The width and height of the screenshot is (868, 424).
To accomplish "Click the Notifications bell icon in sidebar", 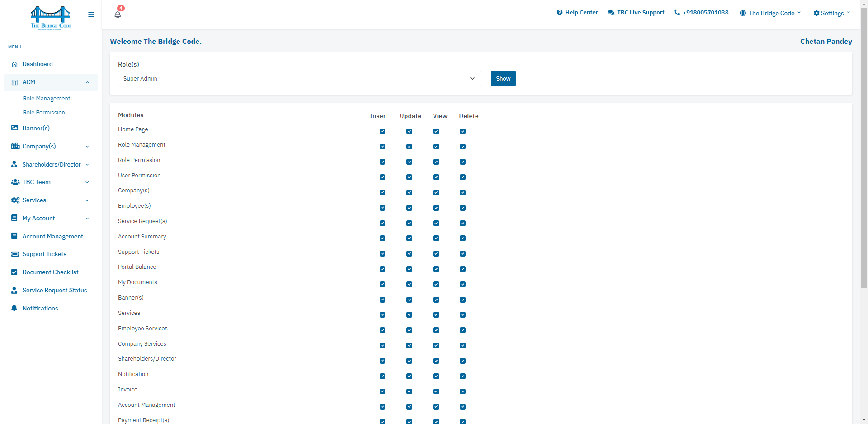I will 14,308.
